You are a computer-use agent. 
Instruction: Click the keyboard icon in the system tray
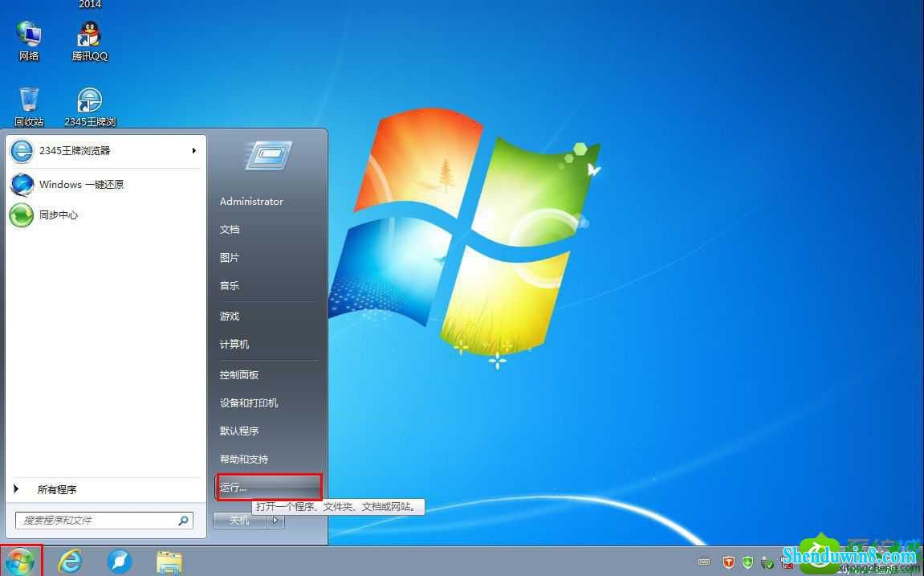coord(704,562)
